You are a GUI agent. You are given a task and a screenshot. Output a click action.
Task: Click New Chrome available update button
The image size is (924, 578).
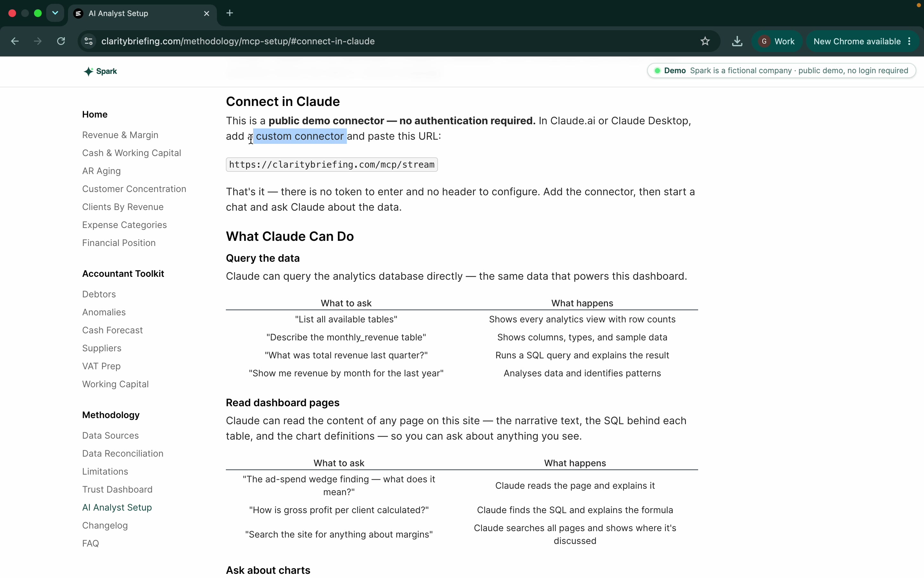(x=857, y=41)
